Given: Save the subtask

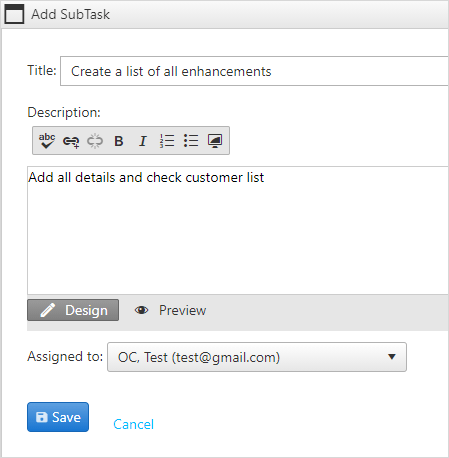Looking at the screenshot, I should pos(58,417).
